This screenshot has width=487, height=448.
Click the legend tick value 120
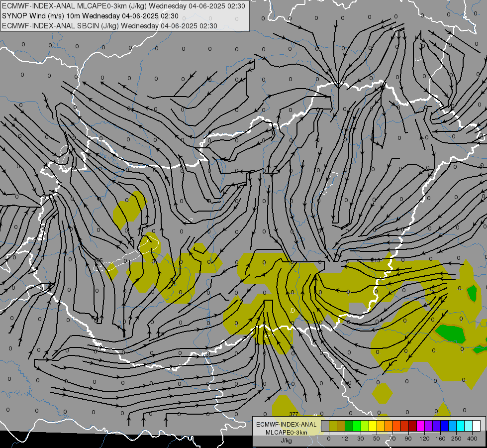pos(425,439)
